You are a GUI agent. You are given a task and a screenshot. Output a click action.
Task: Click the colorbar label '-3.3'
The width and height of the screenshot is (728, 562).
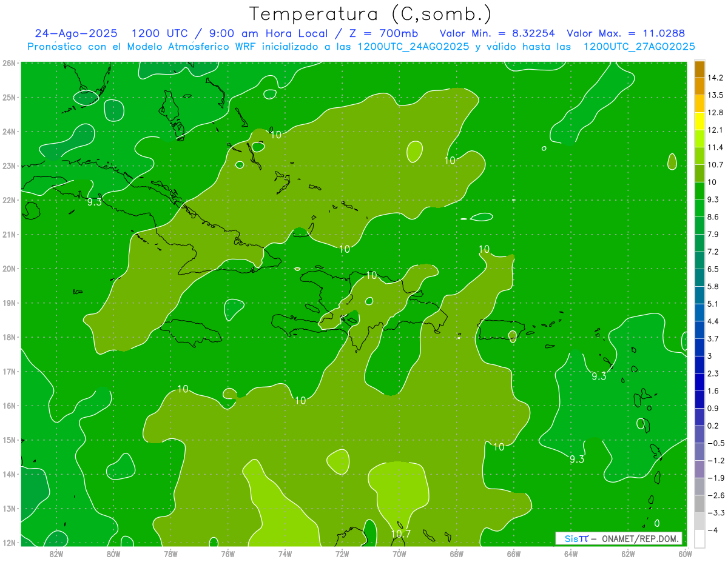(x=715, y=512)
